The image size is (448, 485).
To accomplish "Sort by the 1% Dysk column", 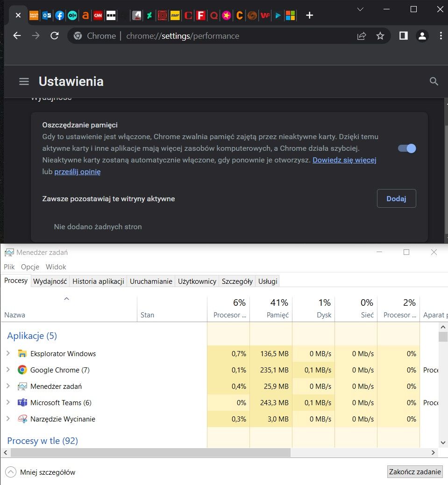I will pos(313,309).
